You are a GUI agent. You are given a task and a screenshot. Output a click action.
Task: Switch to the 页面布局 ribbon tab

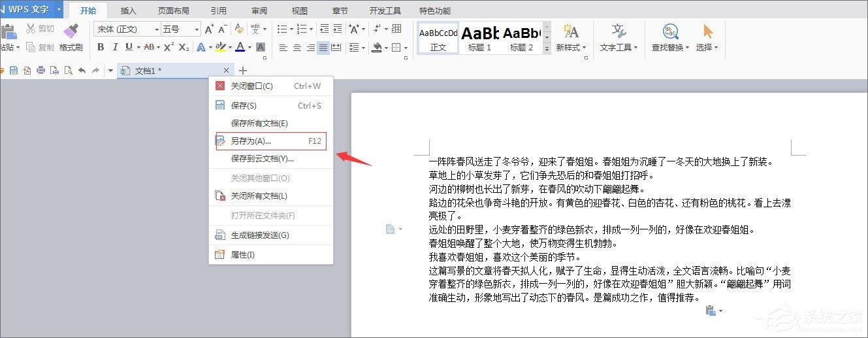(174, 11)
